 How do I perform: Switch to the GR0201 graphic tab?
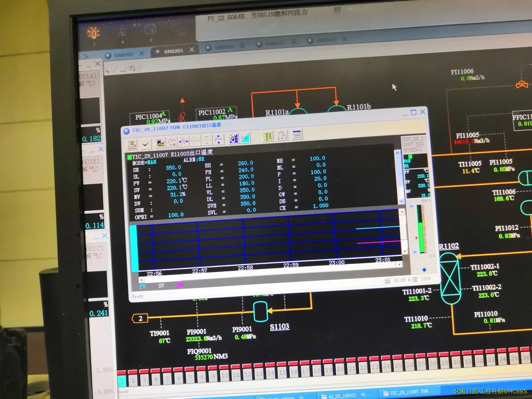(173, 51)
